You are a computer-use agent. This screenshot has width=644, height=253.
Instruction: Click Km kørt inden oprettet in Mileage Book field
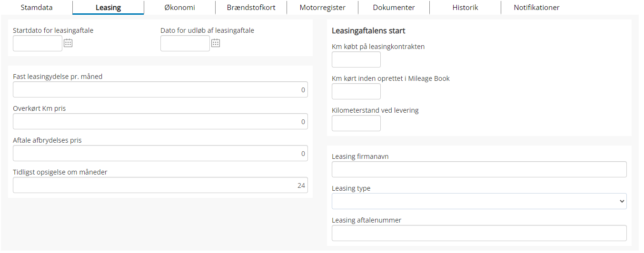356,91
